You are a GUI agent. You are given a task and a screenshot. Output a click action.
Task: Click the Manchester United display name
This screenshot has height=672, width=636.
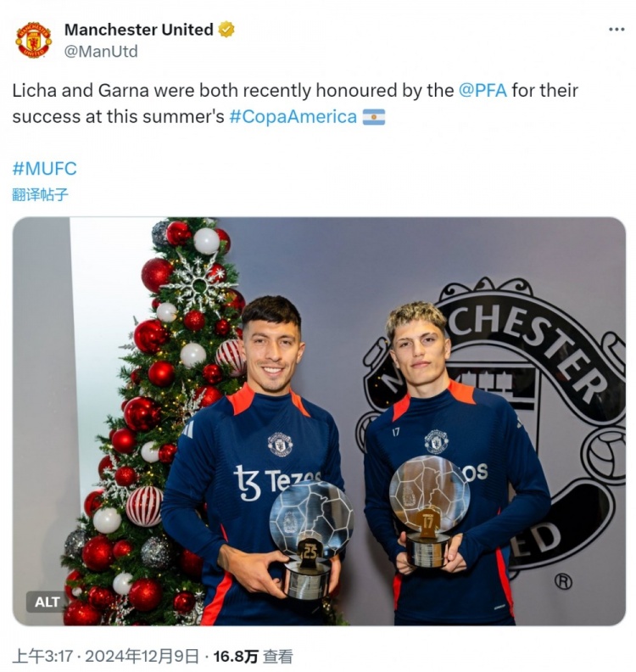coord(139,30)
